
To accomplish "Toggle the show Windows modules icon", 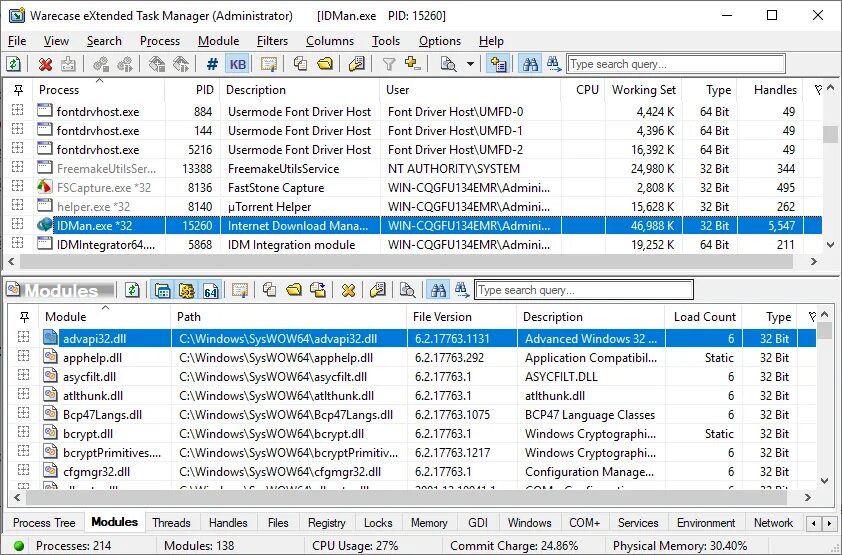I will (x=163, y=290).
